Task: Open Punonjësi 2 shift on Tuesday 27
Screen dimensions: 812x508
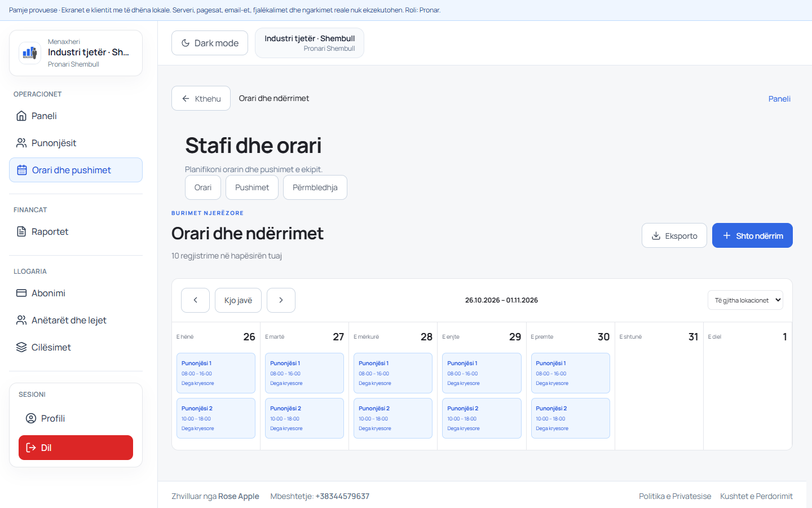Action: click(x=304, y=418)
